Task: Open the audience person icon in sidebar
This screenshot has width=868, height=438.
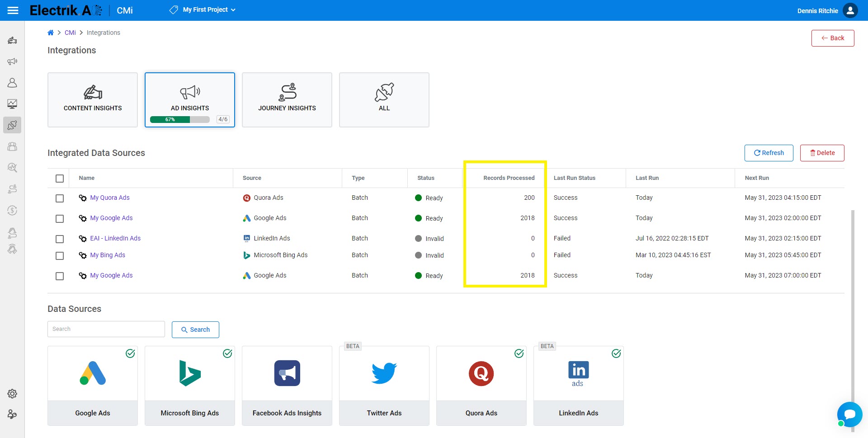Action: (12, 83)
